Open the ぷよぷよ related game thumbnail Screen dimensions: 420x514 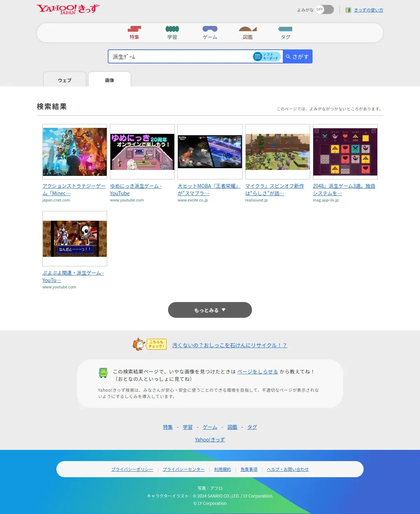[75, 239]
